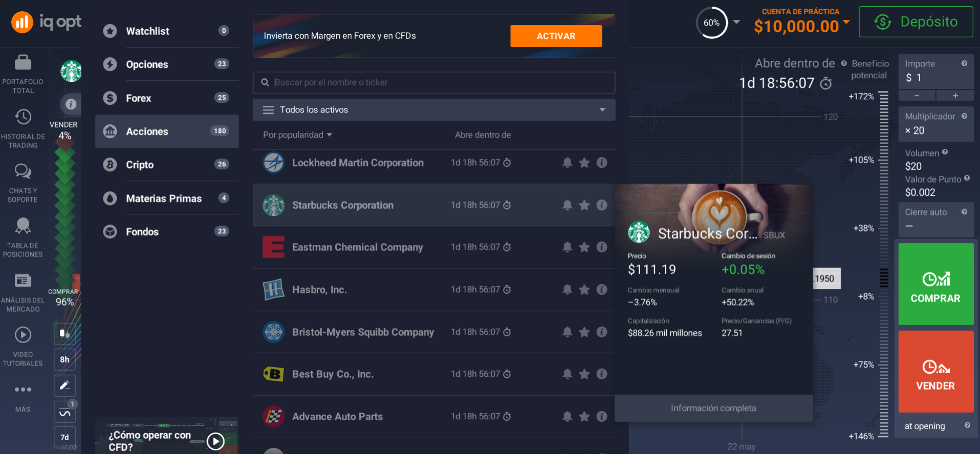Click the Más three-dots icon
Viewport: 980px width, 454px height.
click(23, 390)
